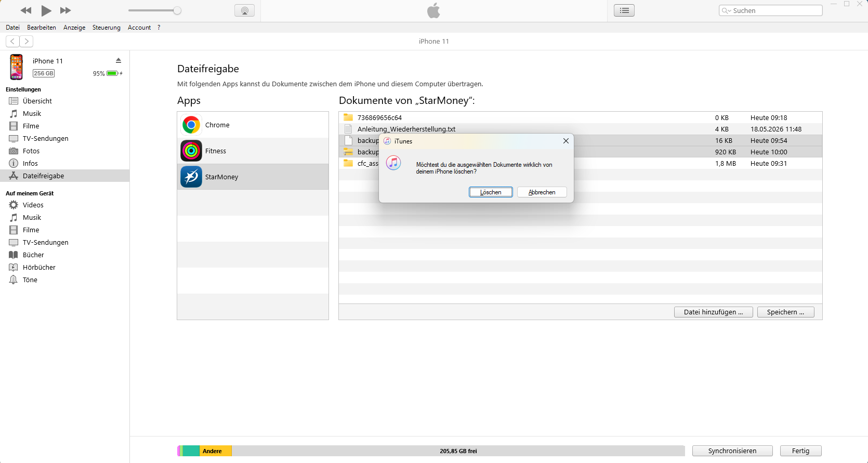Click the Andere segment in storage bar
Image resolution: width=868 pixels, height=463 pixels.
click(x=215, y=451)
